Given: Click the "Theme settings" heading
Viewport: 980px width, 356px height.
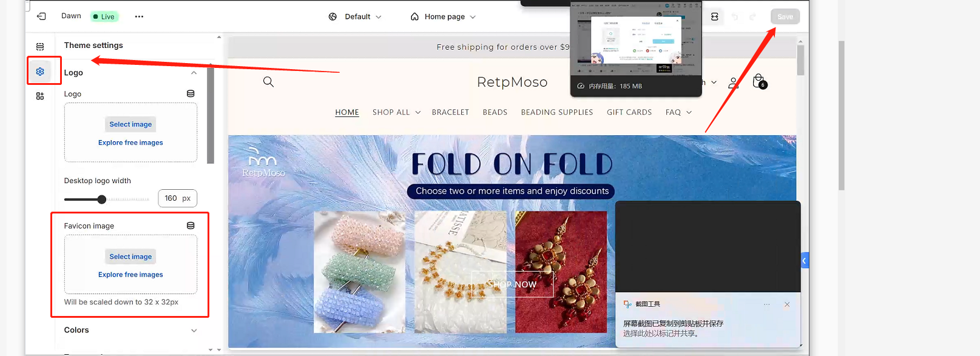Looking at the screenshot, I should [93, 45].
